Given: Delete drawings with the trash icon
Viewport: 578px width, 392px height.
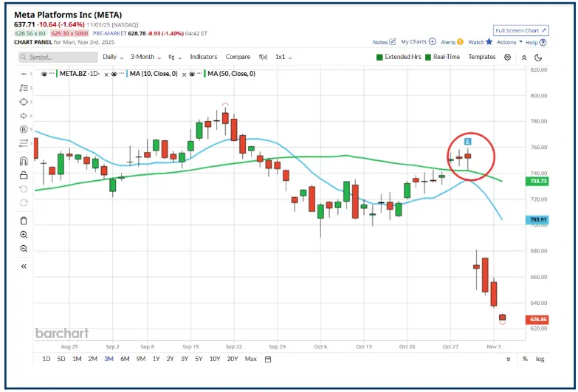Looking at the screenshot, I should tap(23, 220).
